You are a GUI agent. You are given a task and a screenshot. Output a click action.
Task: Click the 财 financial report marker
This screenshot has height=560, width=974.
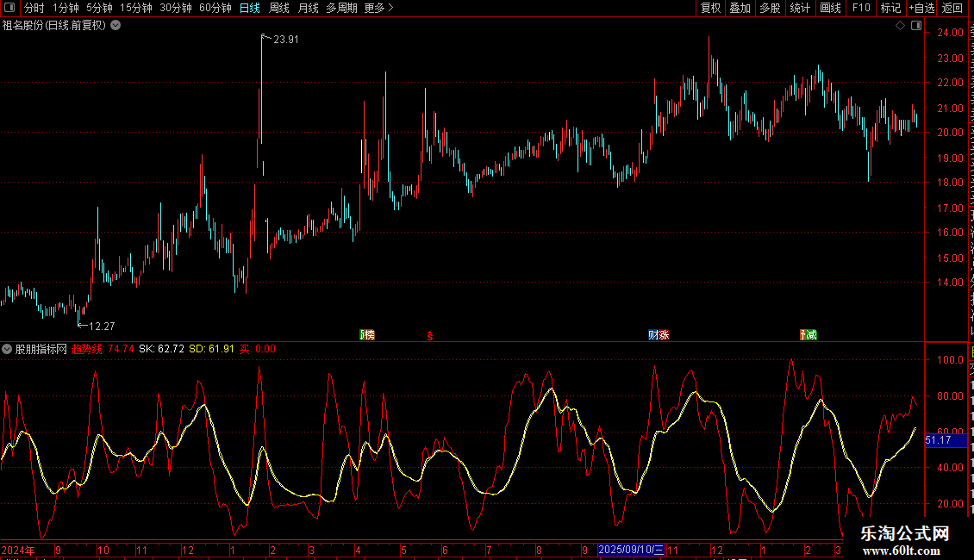(x=652, y=334)
